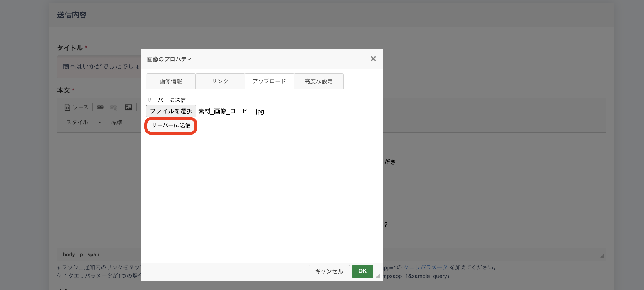The height and width of the screenshot is (290, 644).
Task: Switch to the 画像情報 tab
Action: [171, 81]
